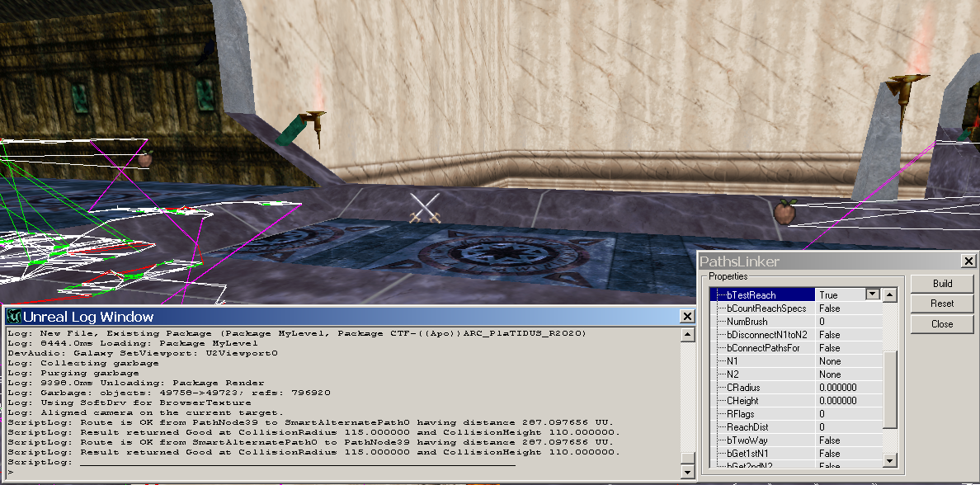980x485 pixels.
Task: Click the False value of bCountReachSpecs
Action: 829,308
